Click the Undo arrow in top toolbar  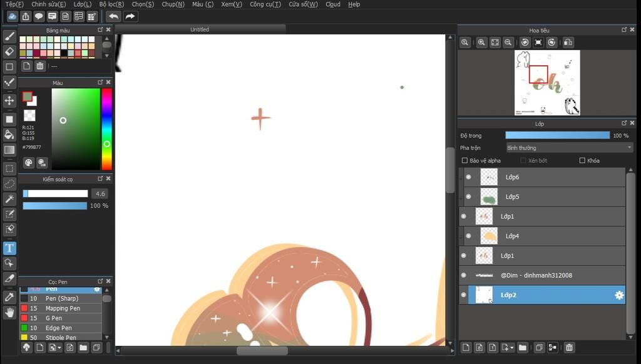point(113,16)
